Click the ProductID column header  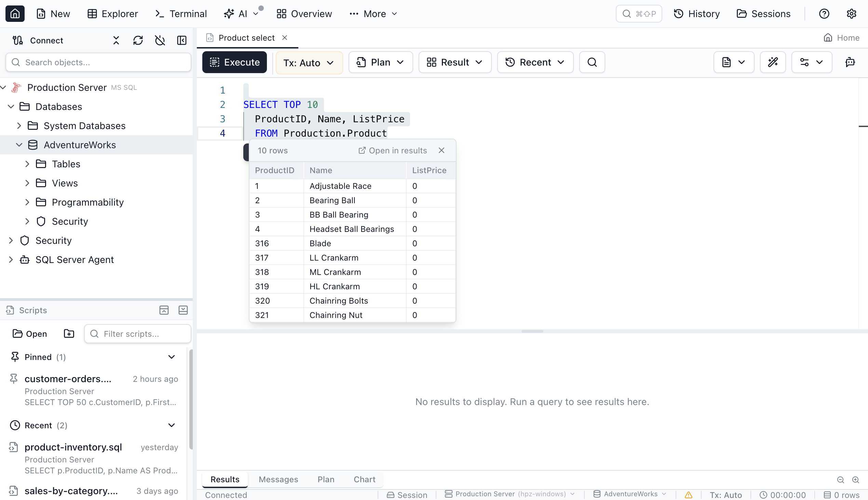[x=276, y=170]
